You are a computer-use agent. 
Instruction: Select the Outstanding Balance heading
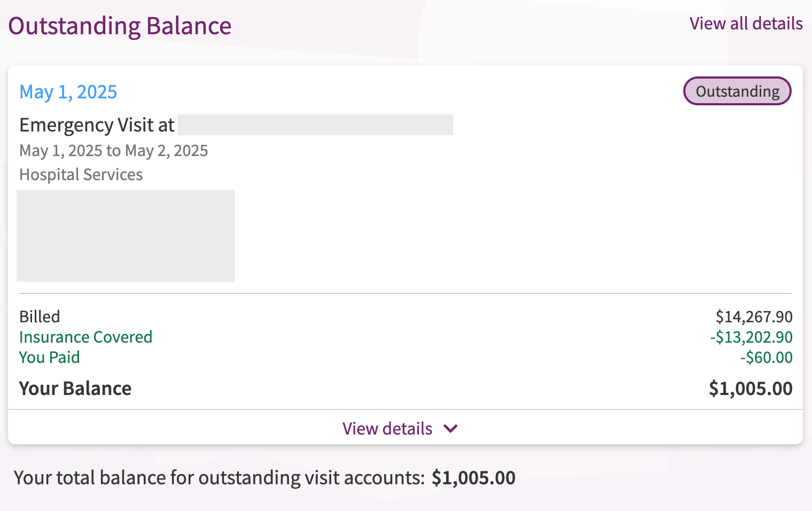point(120,26)
